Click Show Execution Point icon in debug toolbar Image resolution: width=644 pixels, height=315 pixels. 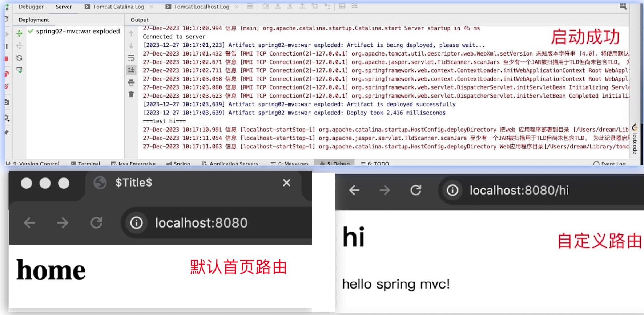(250, 6)
